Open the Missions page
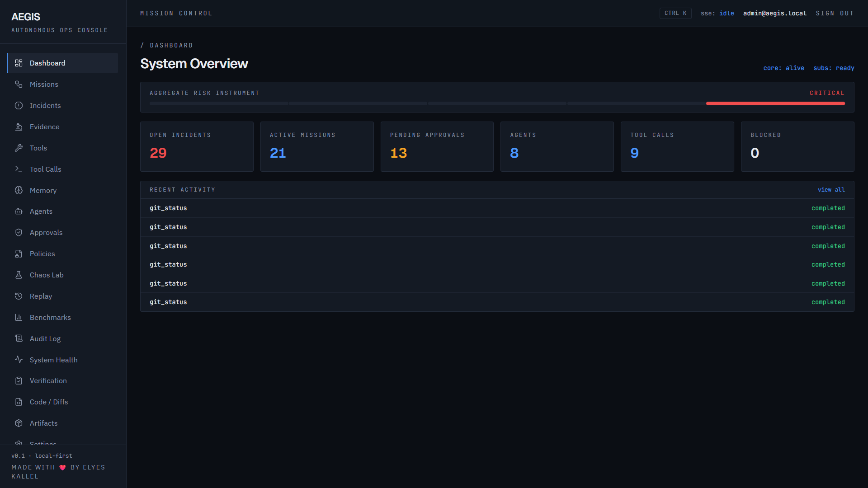 [62, 84]
